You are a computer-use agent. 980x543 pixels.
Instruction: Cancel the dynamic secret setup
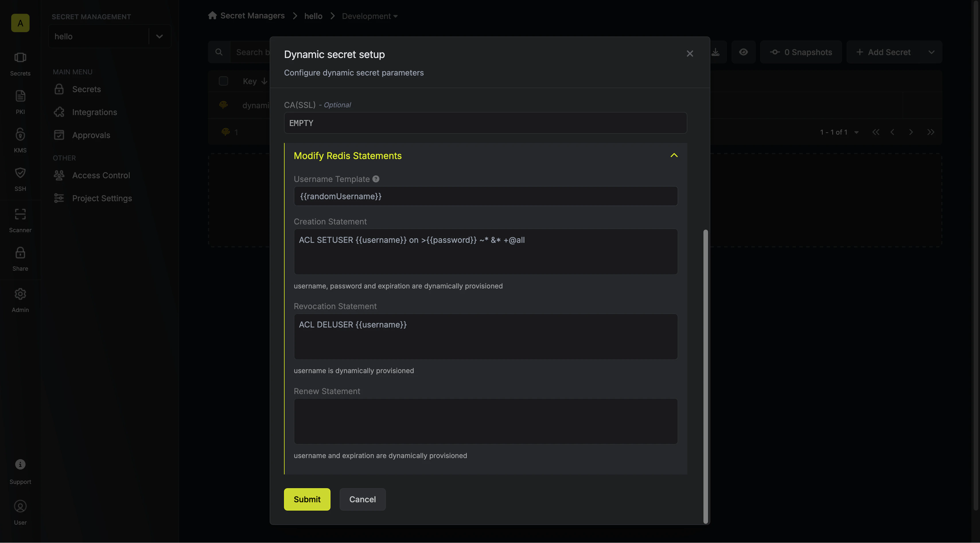(x=362, y=499)
